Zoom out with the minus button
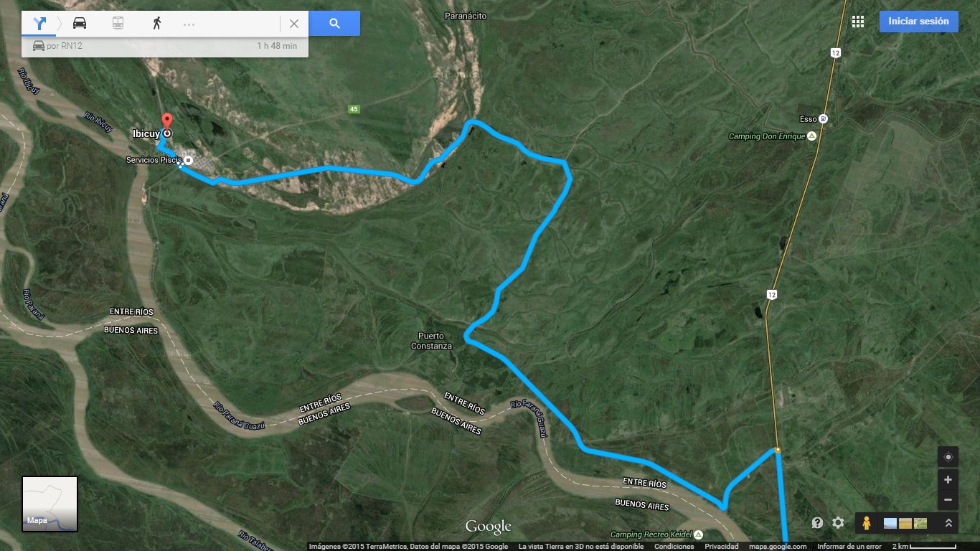This screenshot has width=980, height=551. 948,500
